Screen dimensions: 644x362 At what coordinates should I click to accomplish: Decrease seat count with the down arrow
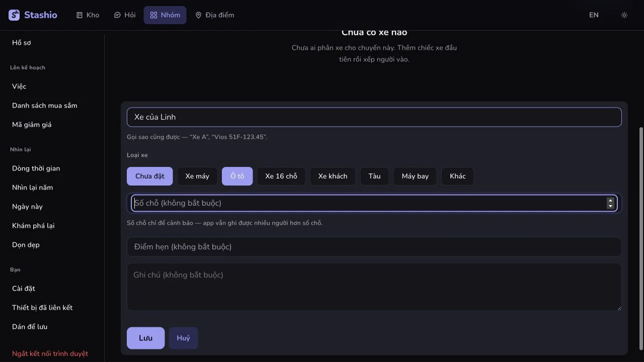coord(610,206)
